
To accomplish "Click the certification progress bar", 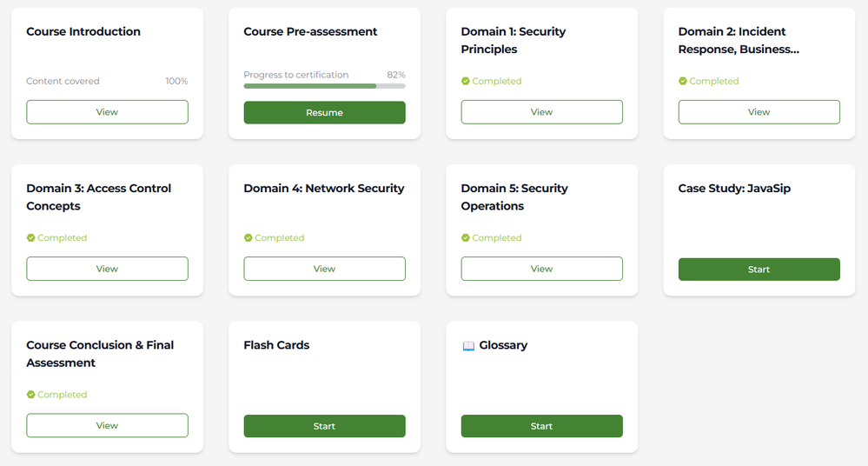I will 324,86.
